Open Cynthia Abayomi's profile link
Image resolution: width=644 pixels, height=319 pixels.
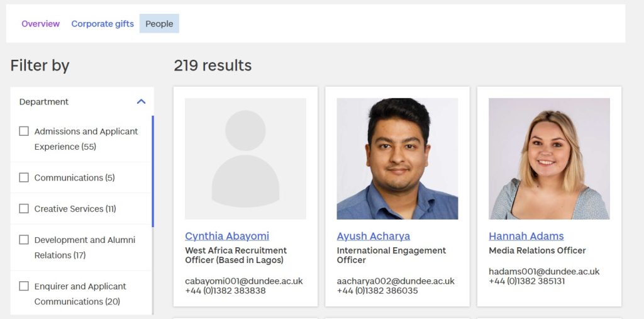[x=227, y=236]
